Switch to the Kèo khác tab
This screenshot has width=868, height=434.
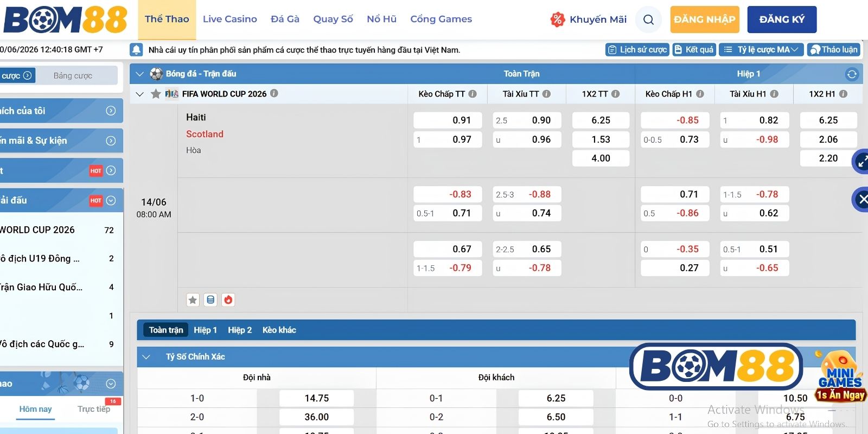point(279,330)
